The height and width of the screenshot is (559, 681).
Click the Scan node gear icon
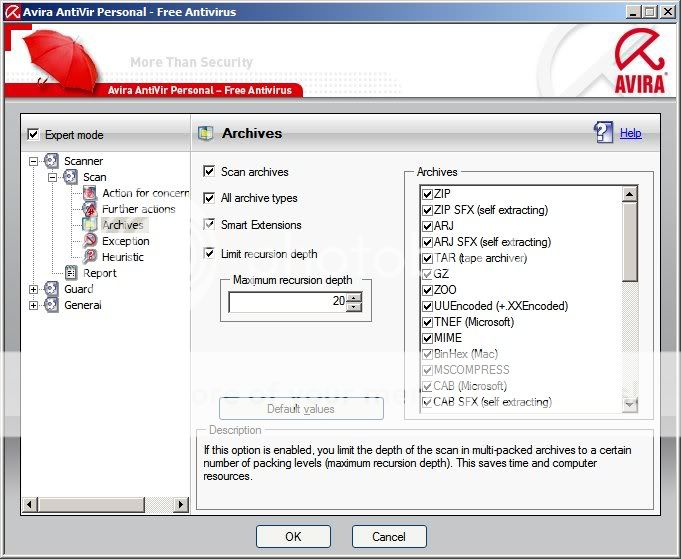70,177
